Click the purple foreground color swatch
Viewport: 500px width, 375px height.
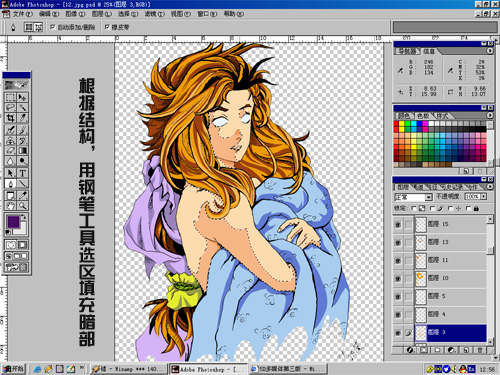[13, 222]
